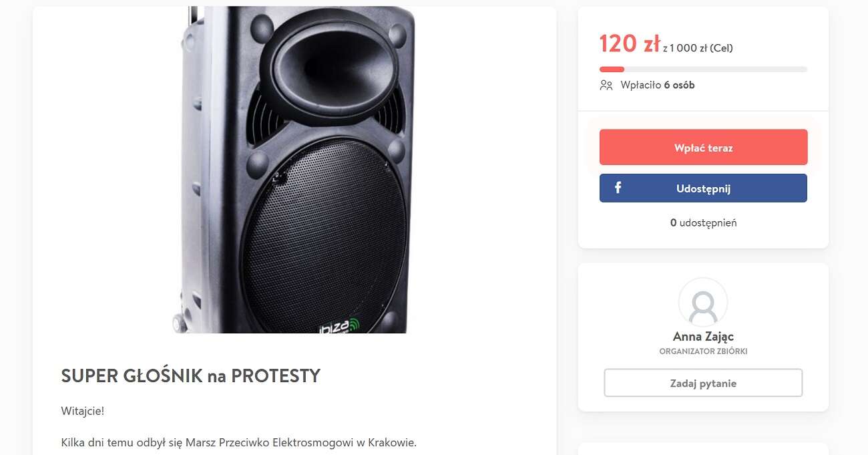Click the donors people icon
This screenshot has width=868, height=455.
[606, 86]
